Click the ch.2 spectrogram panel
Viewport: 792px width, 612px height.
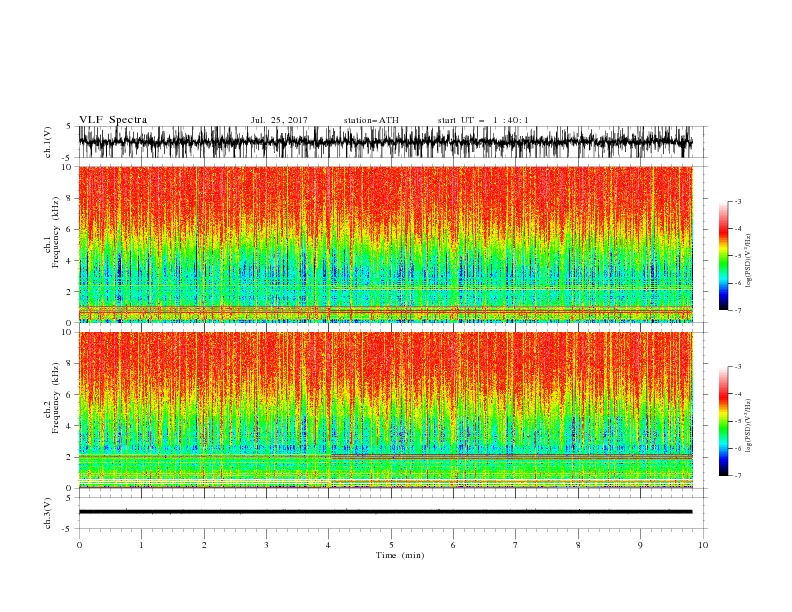point(385,410)
